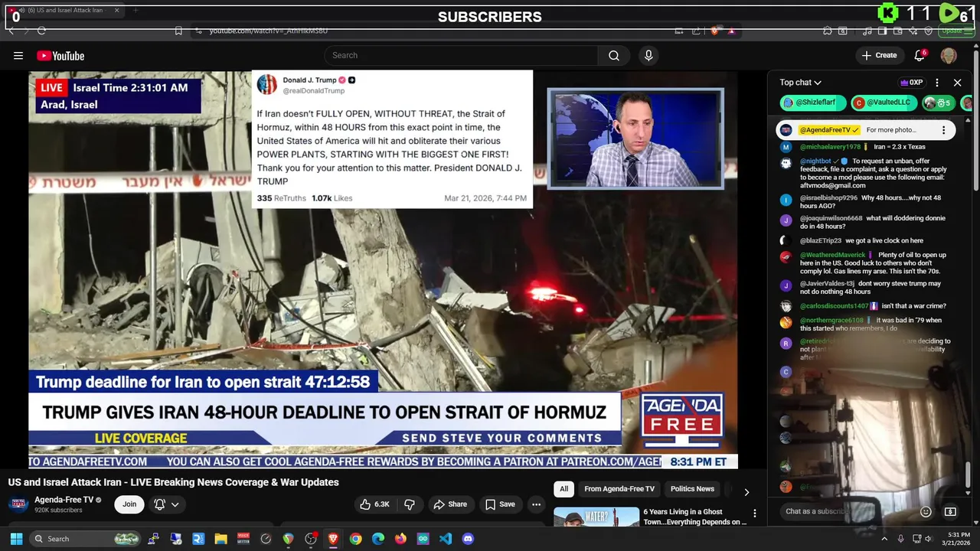The height and width of the screenshot is (551, 980).
Task: Launch Visual Studio Code from taskbar
Action: click(446, 539)
